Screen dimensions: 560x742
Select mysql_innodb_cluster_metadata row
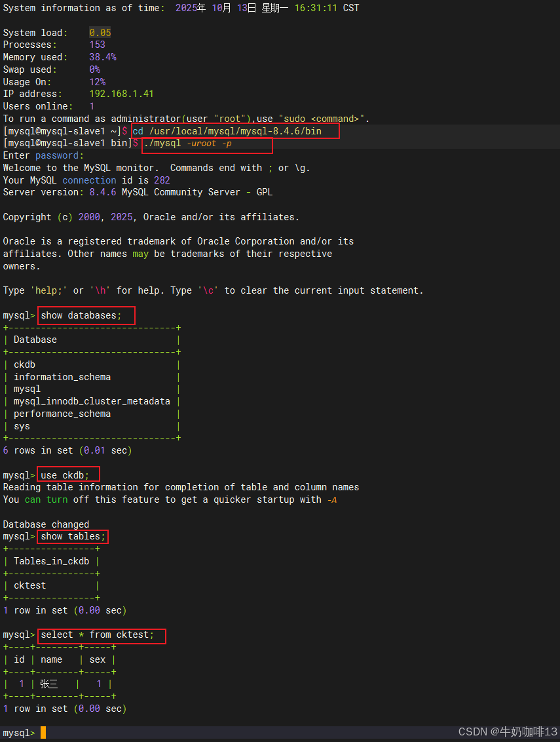[x=92, y=401]
